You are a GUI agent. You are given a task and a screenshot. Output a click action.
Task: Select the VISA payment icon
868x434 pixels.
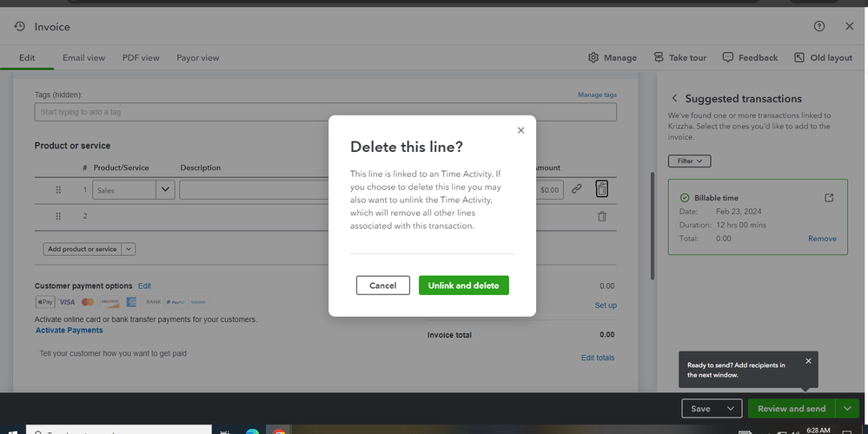[x=67, y=302]
